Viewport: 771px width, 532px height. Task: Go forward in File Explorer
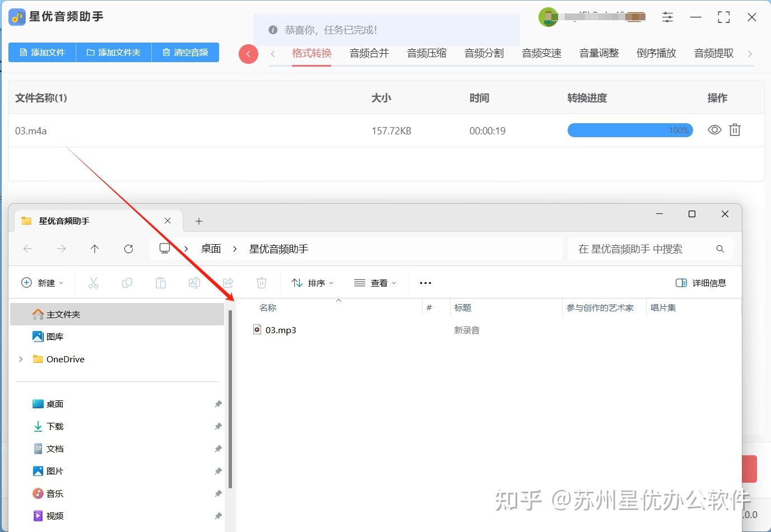[61, 249]
